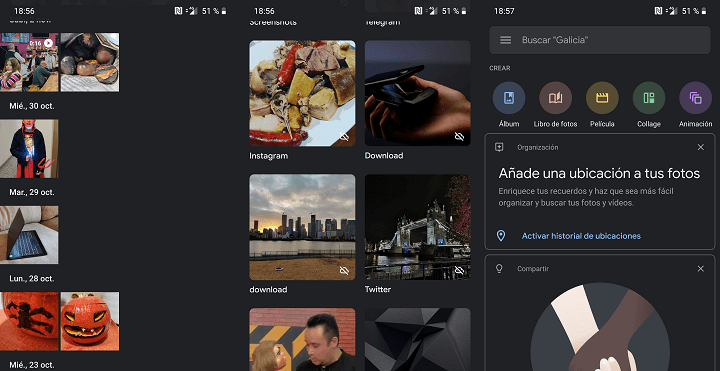720x371 pixels.
Task: Open the download folder with skyline photo
Action: pyautogui.click(x=302, y=227)
